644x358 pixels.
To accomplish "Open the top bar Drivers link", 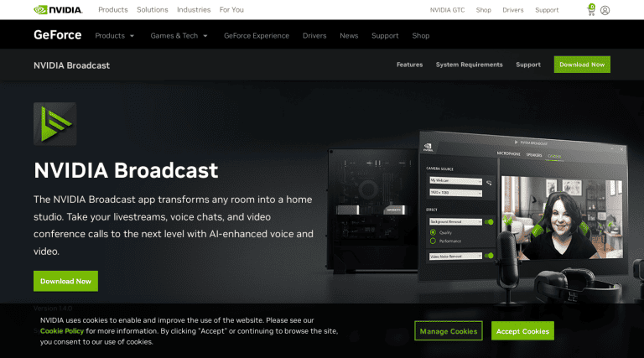I will [x=513, y=10].
